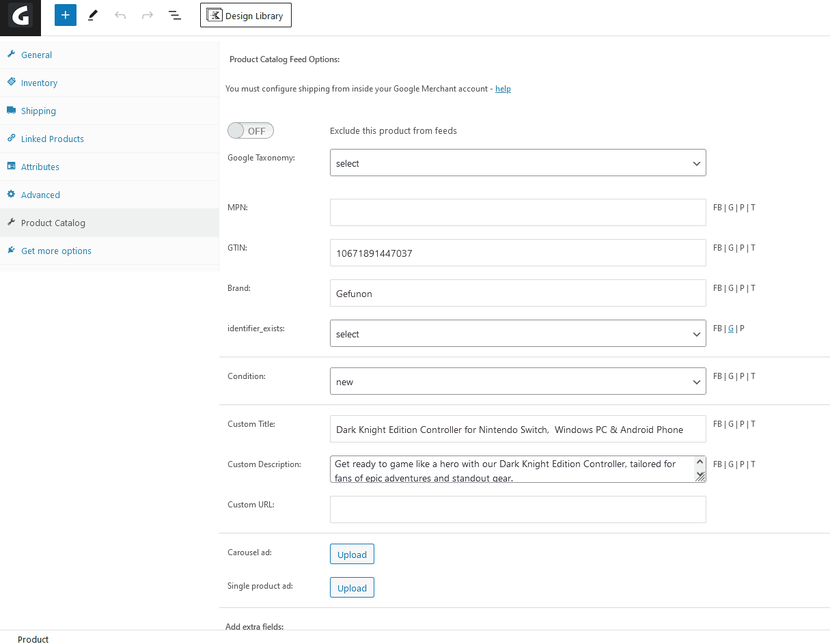Click the Design Library button
The width and height of the screenshot is (830, 644).
coord(246,16)
